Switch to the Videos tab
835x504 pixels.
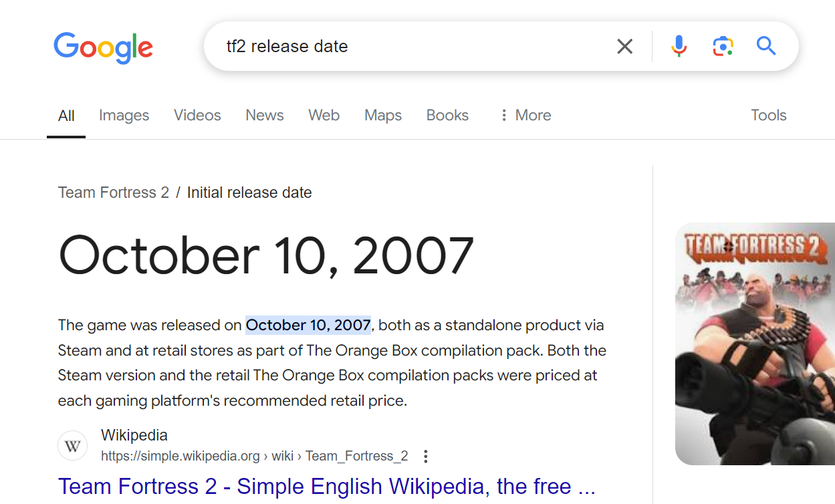197,115
